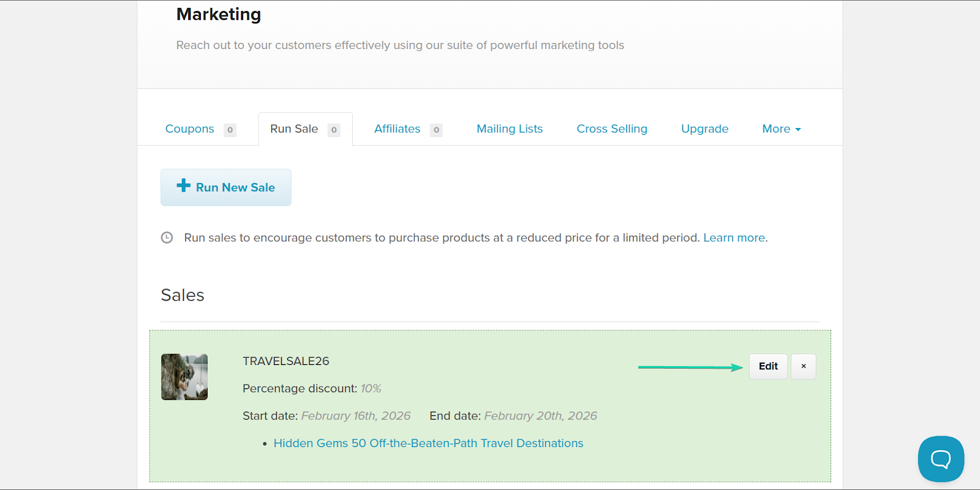Delete the TRAVELSALE26 sale with X

point(803,366)
